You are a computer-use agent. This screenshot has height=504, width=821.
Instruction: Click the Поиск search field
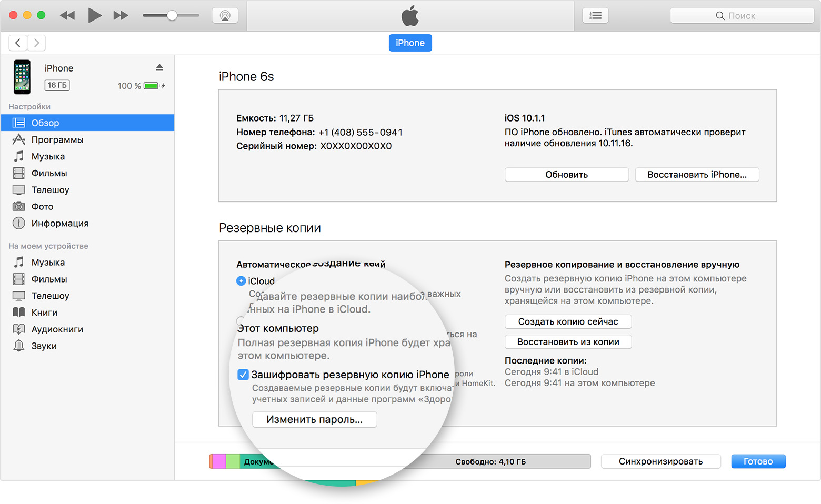click(742, 16)
